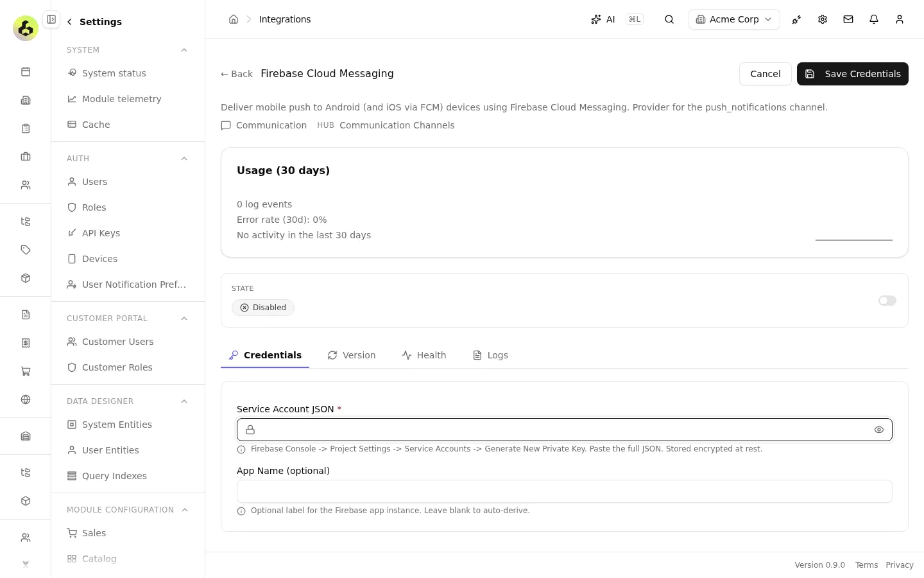The height and width of the screenshot is (578, 924).
Task: Collapse the MODULE CONFIGURATION section
Action: 185,510
